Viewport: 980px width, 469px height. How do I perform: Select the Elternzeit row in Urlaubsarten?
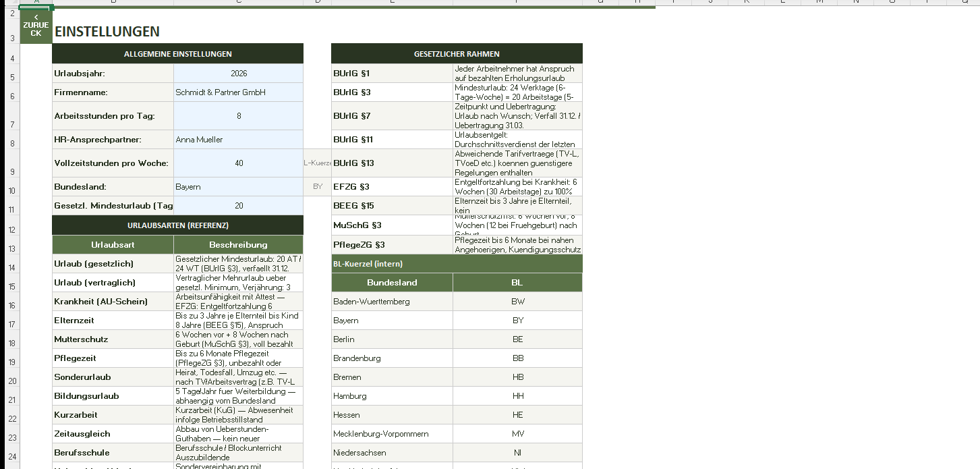113,321
